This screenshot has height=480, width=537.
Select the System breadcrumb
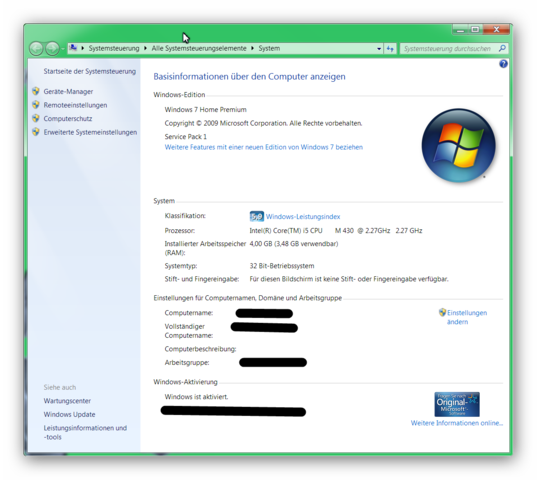(269, 48)
